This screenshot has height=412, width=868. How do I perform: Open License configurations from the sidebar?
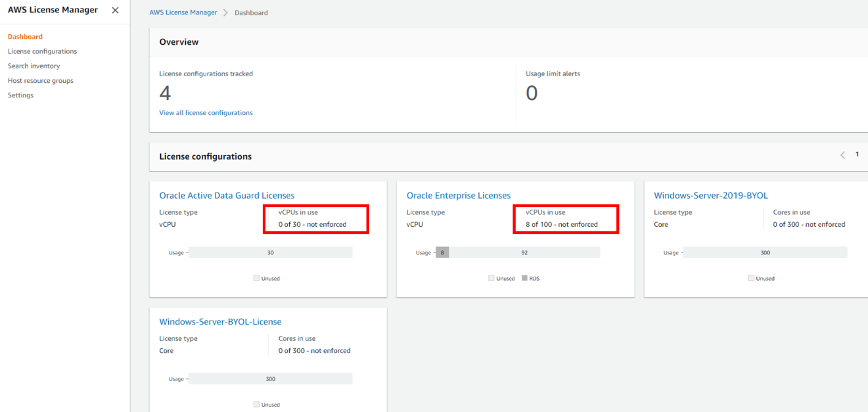(x=42, y=51)
